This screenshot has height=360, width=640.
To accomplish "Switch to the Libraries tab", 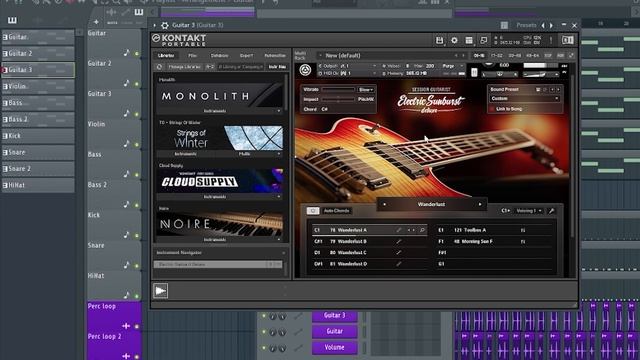I will click(x=166, y=56).
